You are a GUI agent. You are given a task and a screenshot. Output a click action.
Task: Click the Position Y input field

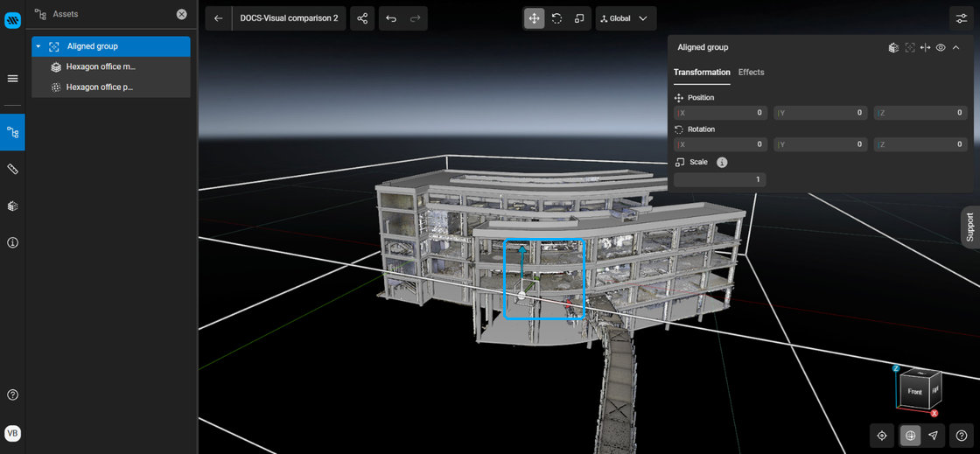(821, 113)
